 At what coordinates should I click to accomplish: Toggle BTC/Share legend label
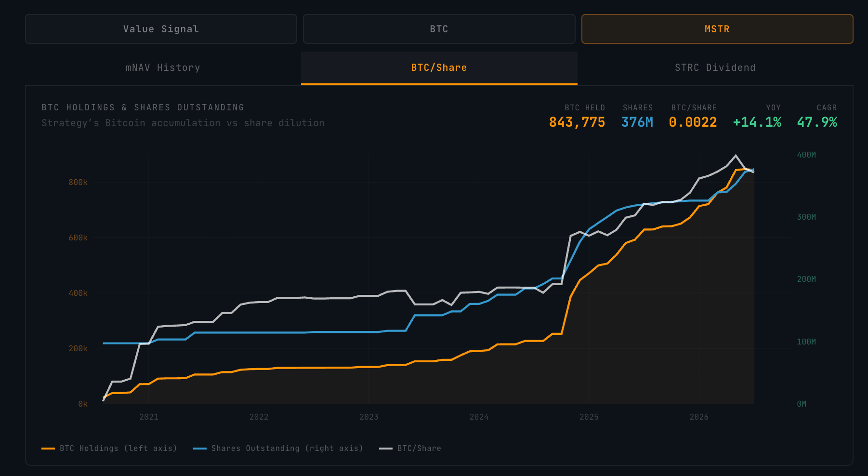pos(419,449)
